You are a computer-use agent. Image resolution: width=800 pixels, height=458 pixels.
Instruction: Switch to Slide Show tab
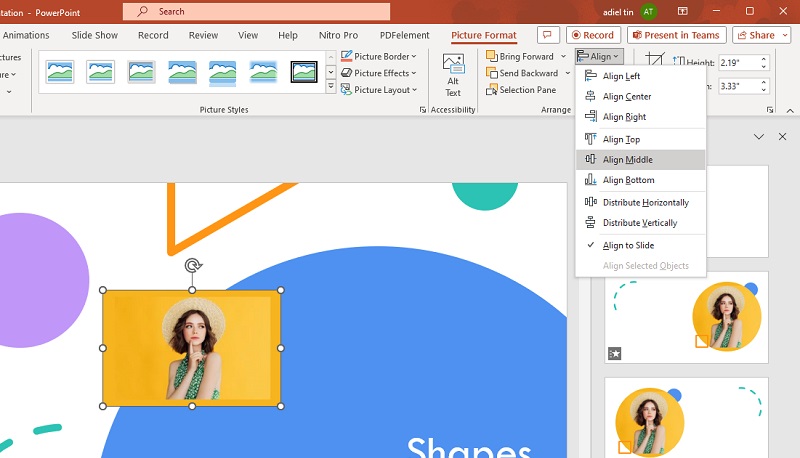[94, 35]
